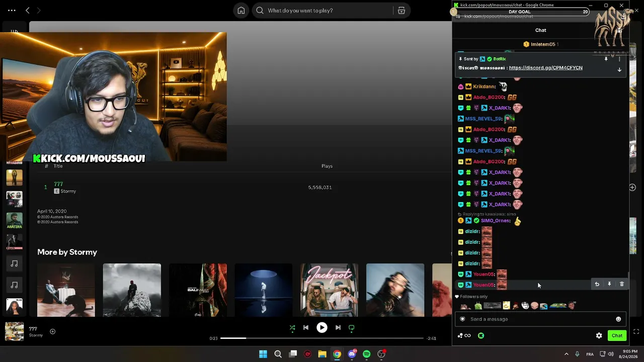The image size is (644, 362).
Task: Toggle shuffle in Spotify player
Action: (x=292, y=328)
